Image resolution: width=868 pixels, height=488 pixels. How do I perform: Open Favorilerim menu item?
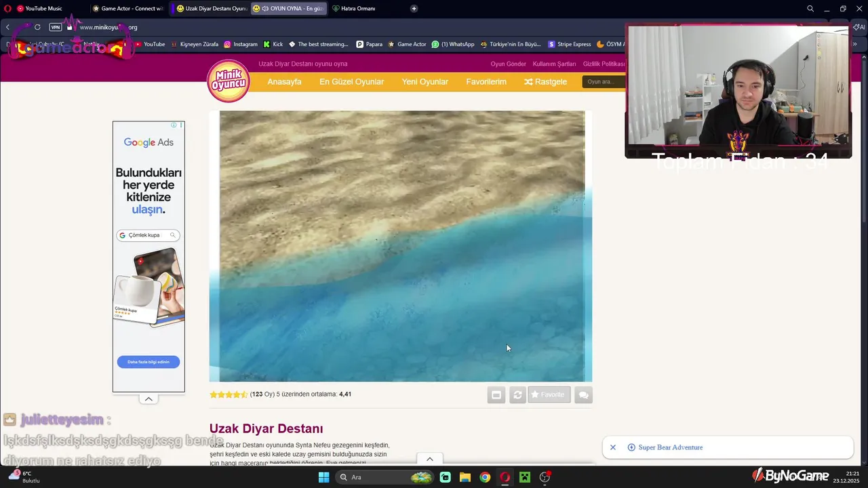tap(486, 81)
